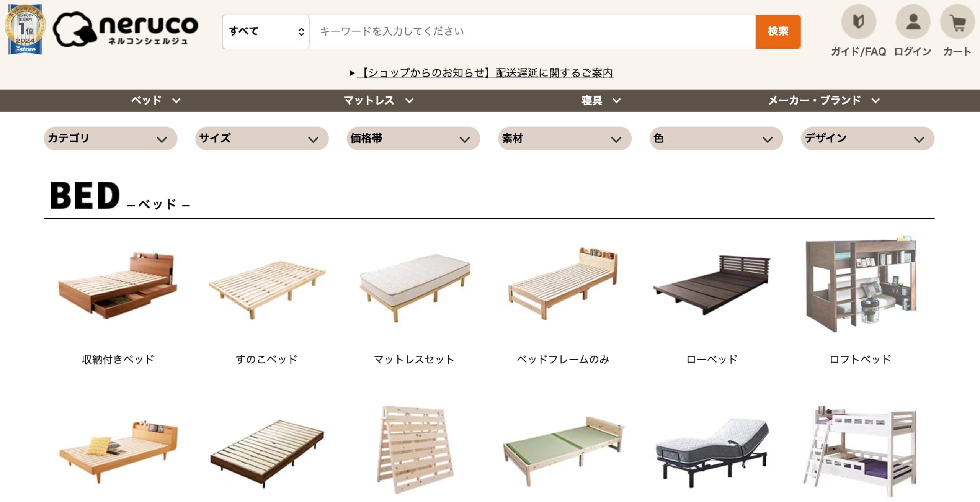The image size is (980, 502).
Task: Open the Guide/FAQ beginner icon
Action: (858, 22)
